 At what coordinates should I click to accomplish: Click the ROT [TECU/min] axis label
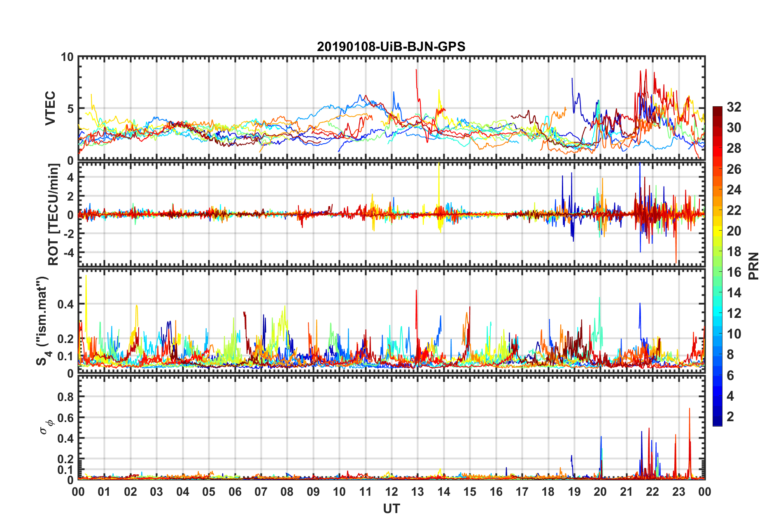(x=54, y=215)
